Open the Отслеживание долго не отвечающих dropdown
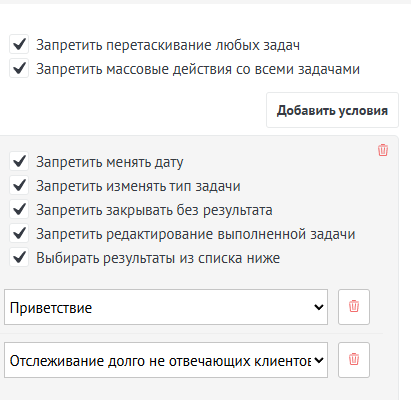 166,360
